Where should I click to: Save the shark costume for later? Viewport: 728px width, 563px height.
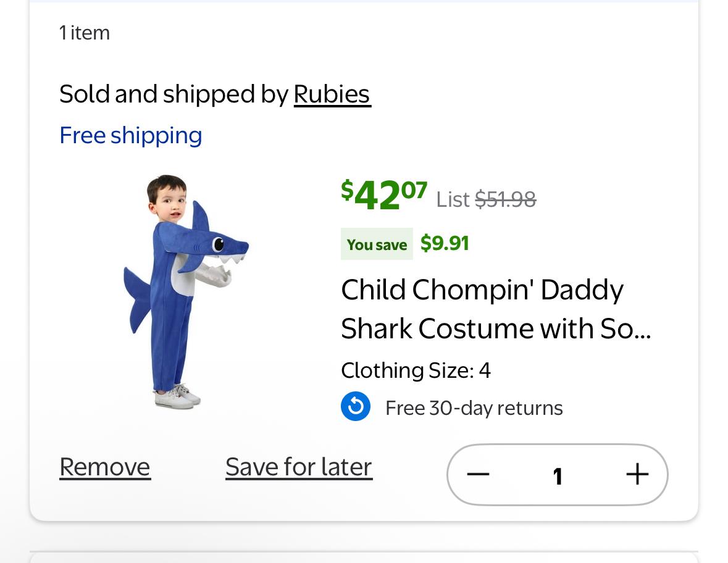tap(299, 467)
